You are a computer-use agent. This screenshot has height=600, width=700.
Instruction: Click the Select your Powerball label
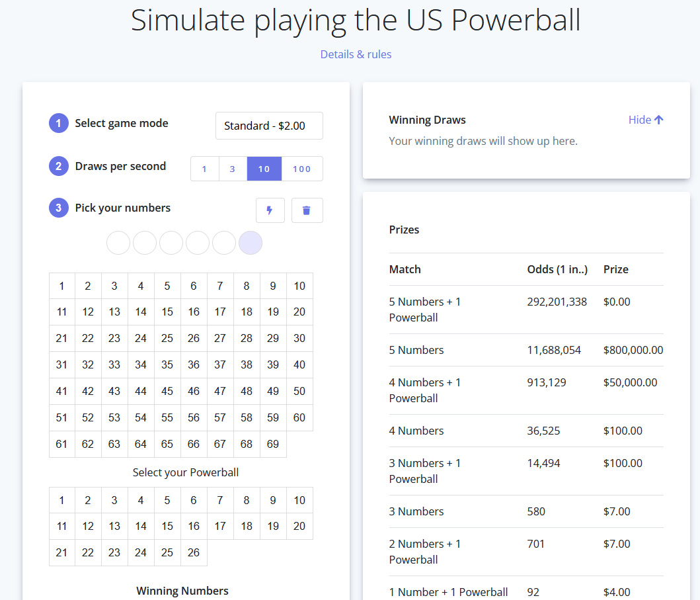click(x=185, y=472)
